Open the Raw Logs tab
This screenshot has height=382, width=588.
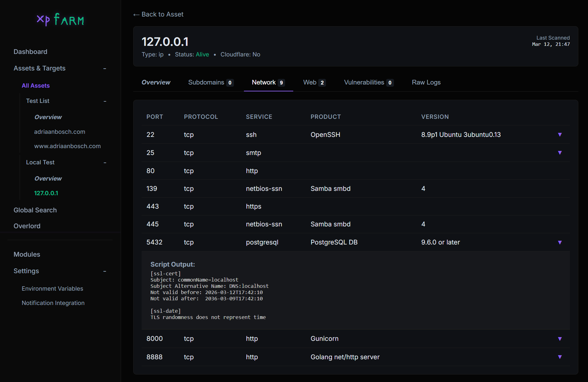426,82
